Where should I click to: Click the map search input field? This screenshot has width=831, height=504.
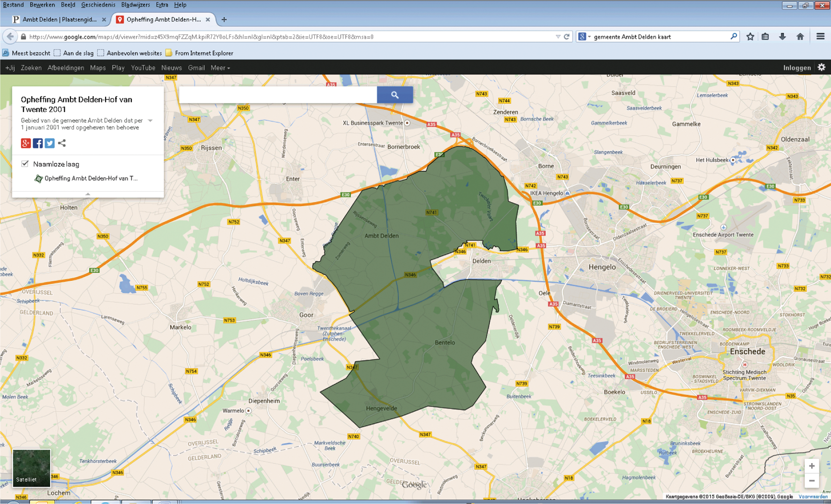pos(278,95)
